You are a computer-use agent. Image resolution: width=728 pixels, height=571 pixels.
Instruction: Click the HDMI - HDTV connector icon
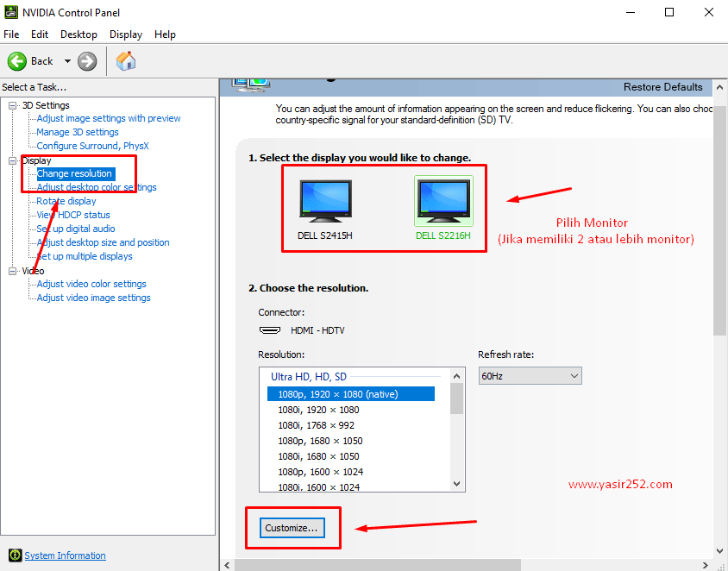pyautogui.click(x=269, y=329)
